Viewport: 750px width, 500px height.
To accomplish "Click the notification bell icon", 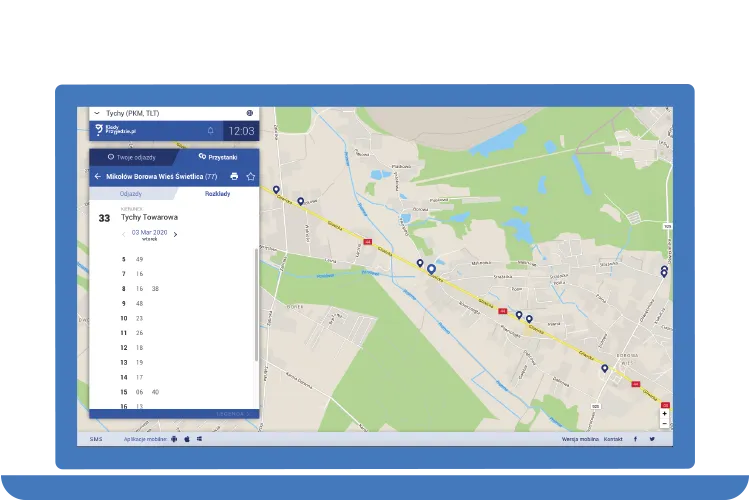I will [210, 130].
